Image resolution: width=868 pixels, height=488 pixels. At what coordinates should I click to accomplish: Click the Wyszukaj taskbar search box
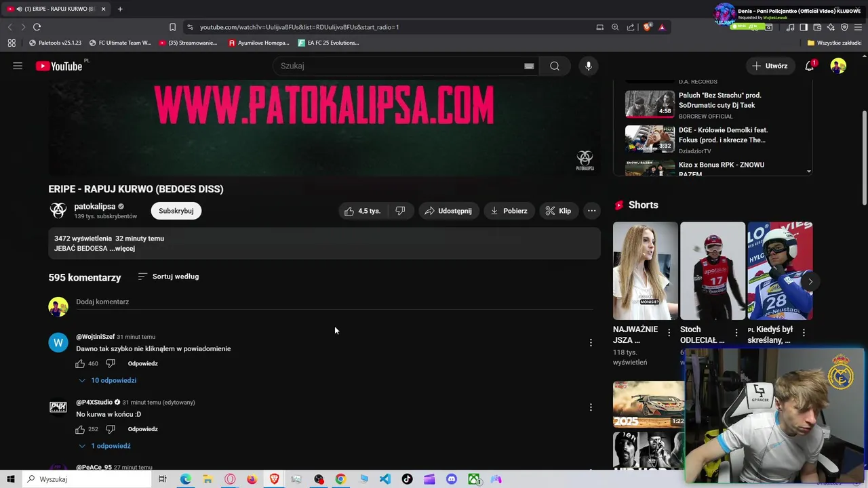point(87,479)
